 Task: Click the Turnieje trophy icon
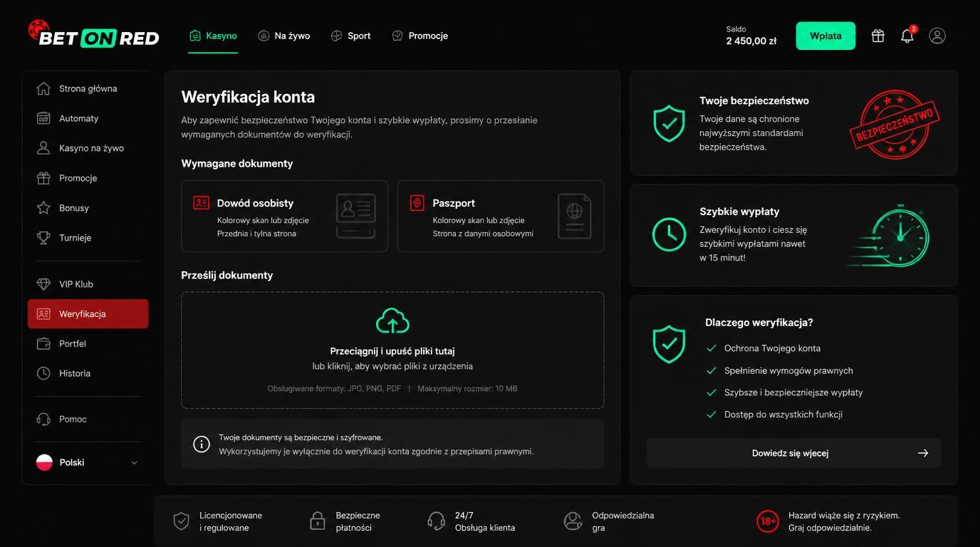pos(43,238)
